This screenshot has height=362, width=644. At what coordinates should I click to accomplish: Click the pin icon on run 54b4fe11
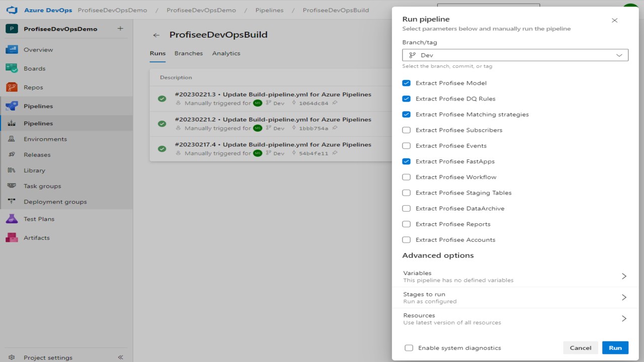[335, 153]
